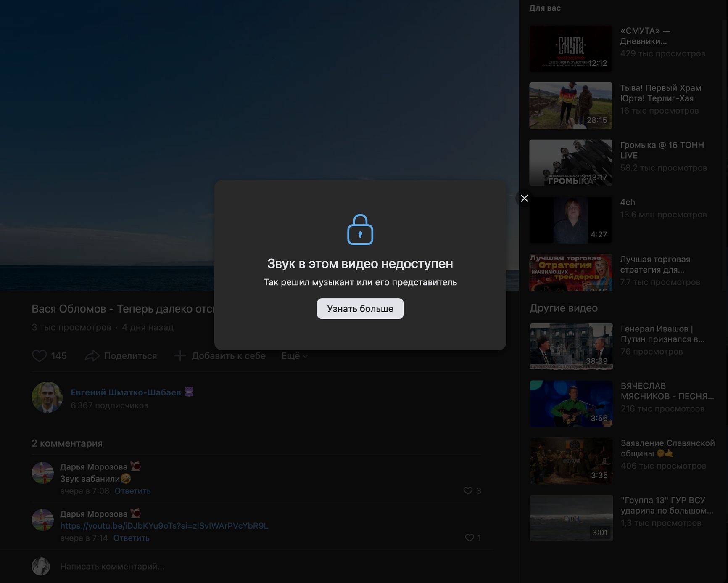This screenshot has height=583, width=728.
Task: Click the "6 367 подписчиков" text
Action: click(x=109, y=405)
